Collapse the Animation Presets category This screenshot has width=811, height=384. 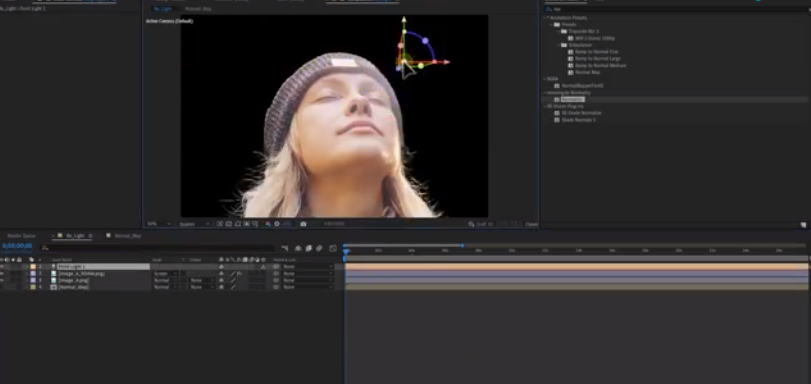545,18
